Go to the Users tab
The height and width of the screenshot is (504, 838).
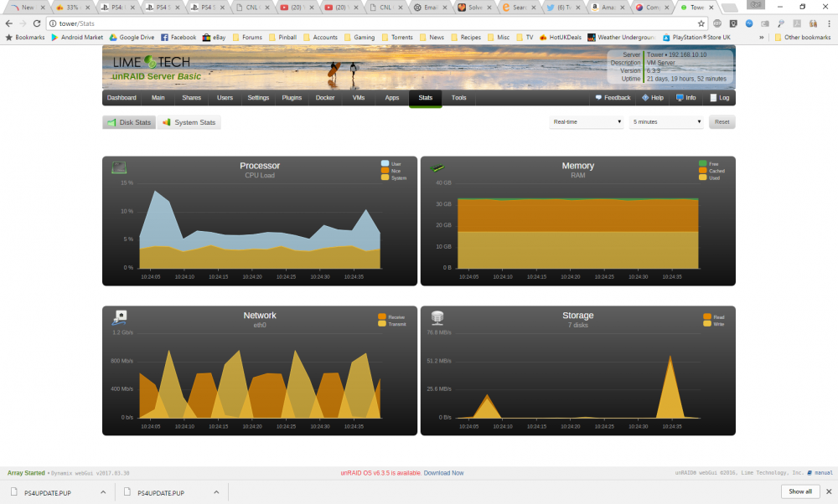(x=225, y=98)
